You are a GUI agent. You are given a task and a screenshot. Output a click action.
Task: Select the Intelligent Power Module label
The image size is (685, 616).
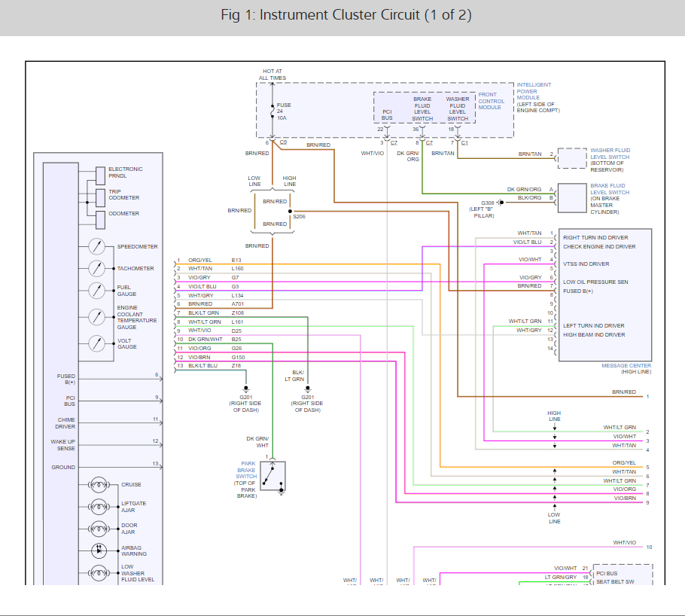(534, 91)
